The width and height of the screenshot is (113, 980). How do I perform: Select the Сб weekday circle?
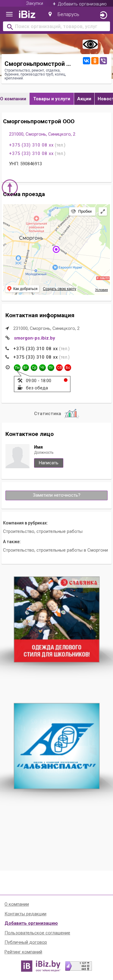pyautogui.click(x=59, y=367)
